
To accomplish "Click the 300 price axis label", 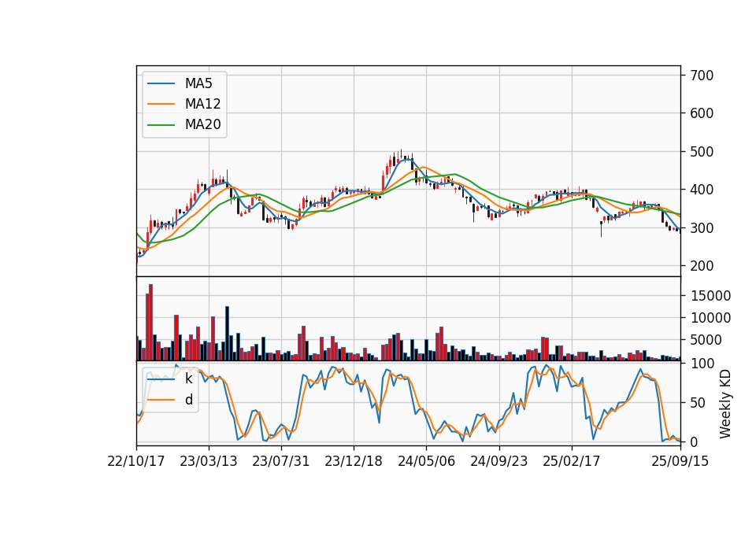I will click(702, 227).
